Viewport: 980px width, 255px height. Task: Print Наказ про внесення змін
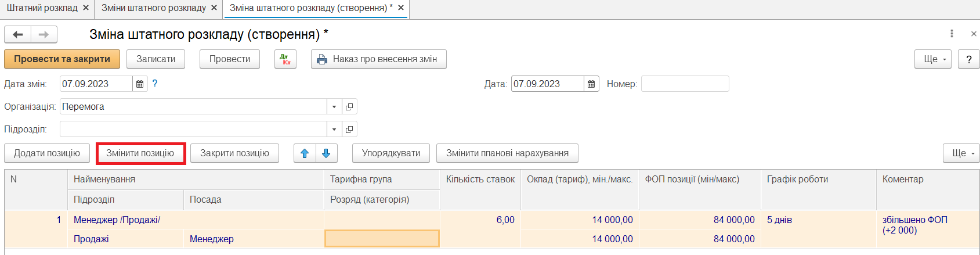point(379,59)
